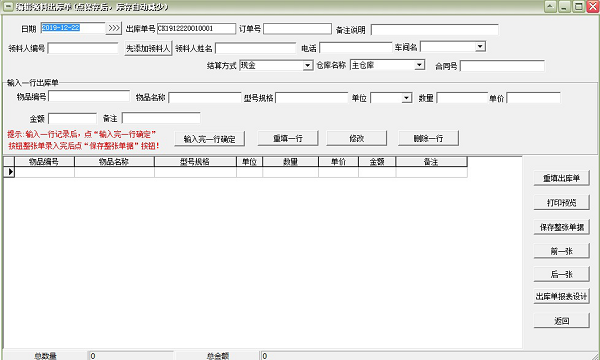
Task: Click the 电话 input field
Action: click(x=355, y=48)
